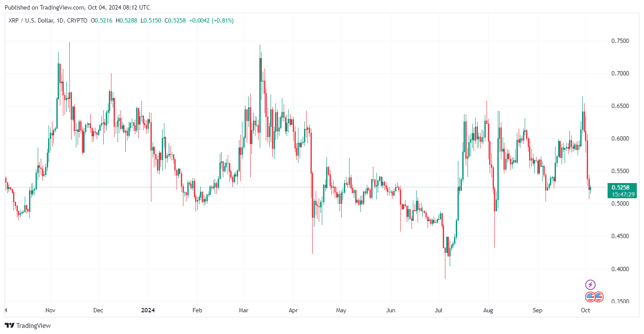
Task: Click the 0.5000 price axis label
Action: click(x=620, y=204)
